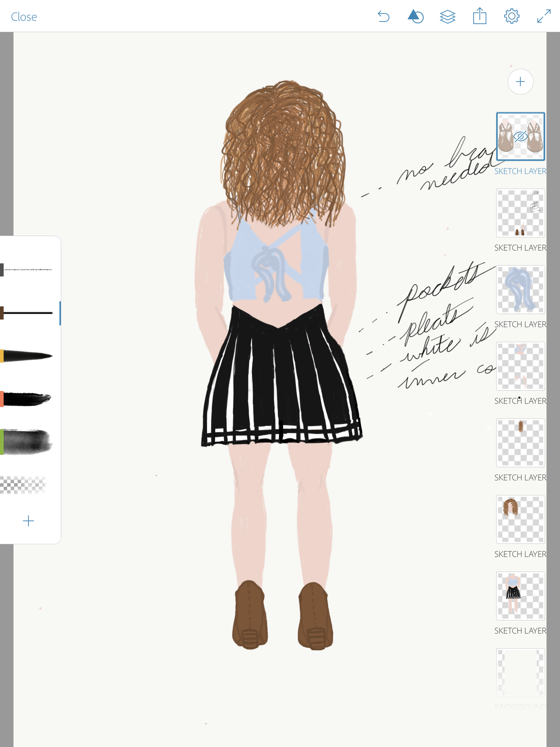The width and height of the screenshot is (560, 747).
Task: Enter fullscreen with the diagonal arrows icon
Action: pyautogui.click(x=544, y=17)
